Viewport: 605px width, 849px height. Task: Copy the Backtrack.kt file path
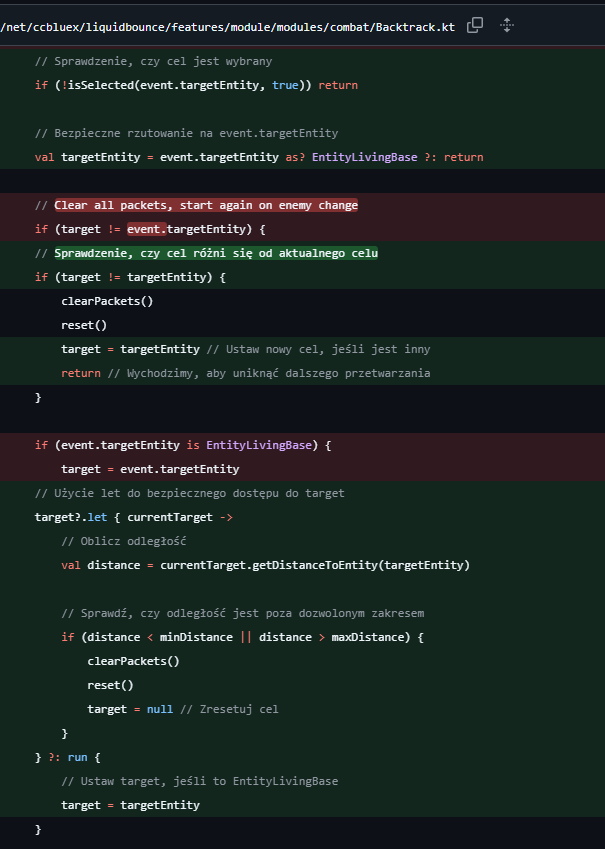coord(475,25)
